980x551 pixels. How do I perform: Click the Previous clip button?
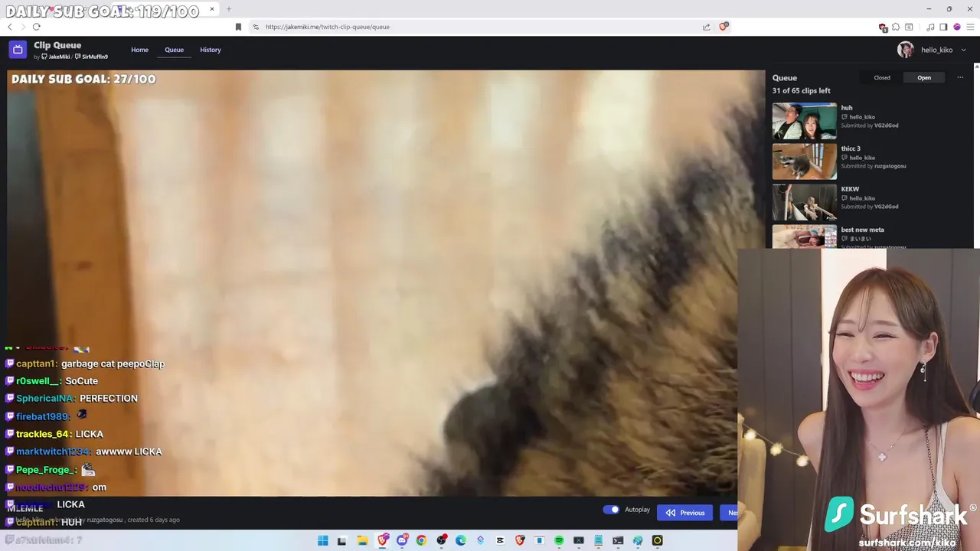(684, 512)
